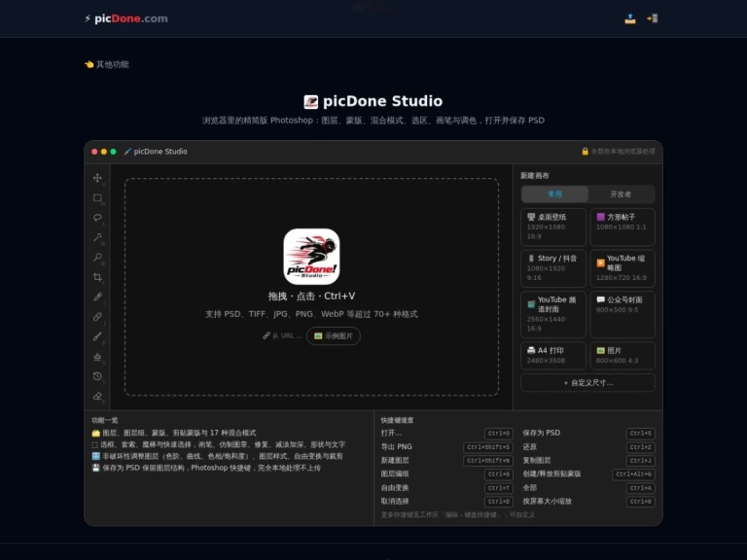The width and height of the screenshot is (747, 560).
Task: Click the 全部 select-all shortcut row
Action: tap(588, 488)
